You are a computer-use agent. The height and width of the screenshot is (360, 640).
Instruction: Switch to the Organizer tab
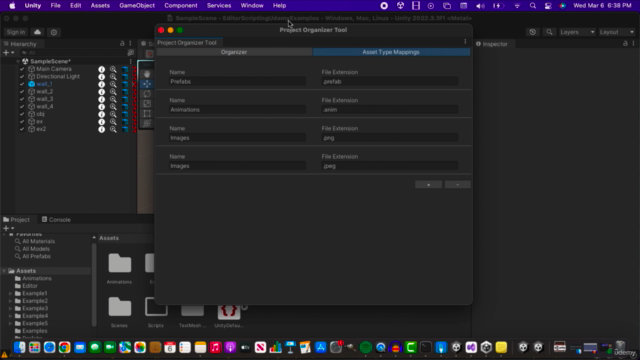click(x=234, y=52)
